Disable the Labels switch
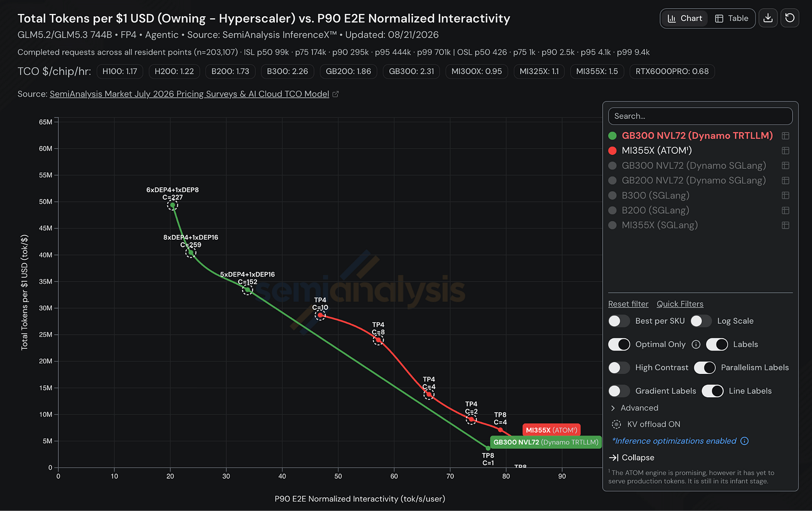Viewport: 812px width, 511px height. (x=717, y=344)
